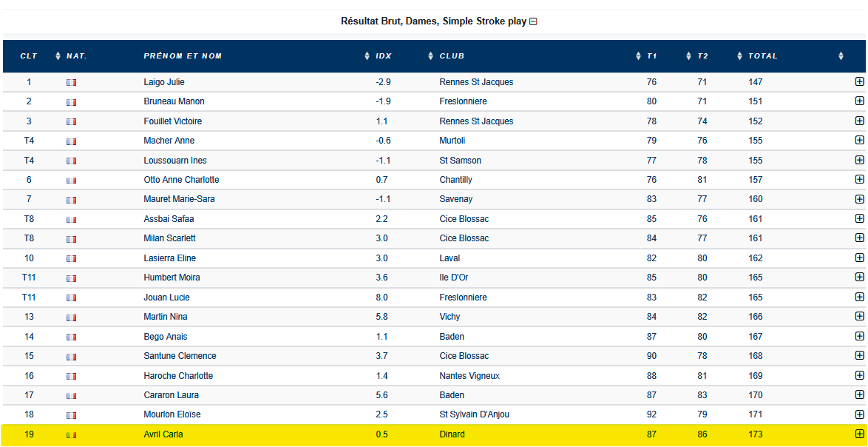Open details for Avril Carla
Image resolution: width=868 pixels, height=447 pixels.
coord(859,434)
